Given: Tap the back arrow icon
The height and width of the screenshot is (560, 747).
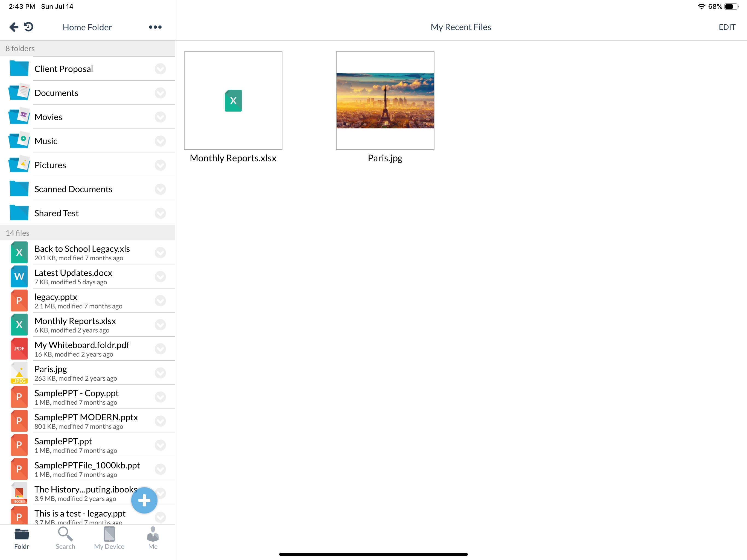Looking at the screenshot, I should click(x=14, y=27).
